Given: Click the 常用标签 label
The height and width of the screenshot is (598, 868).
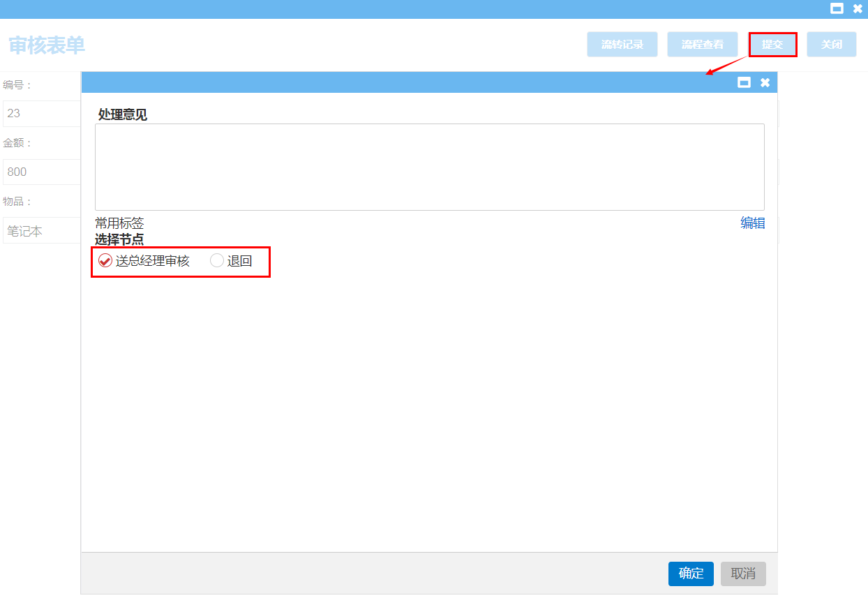Looking at the screenshot, I should (x=119, y=223).
